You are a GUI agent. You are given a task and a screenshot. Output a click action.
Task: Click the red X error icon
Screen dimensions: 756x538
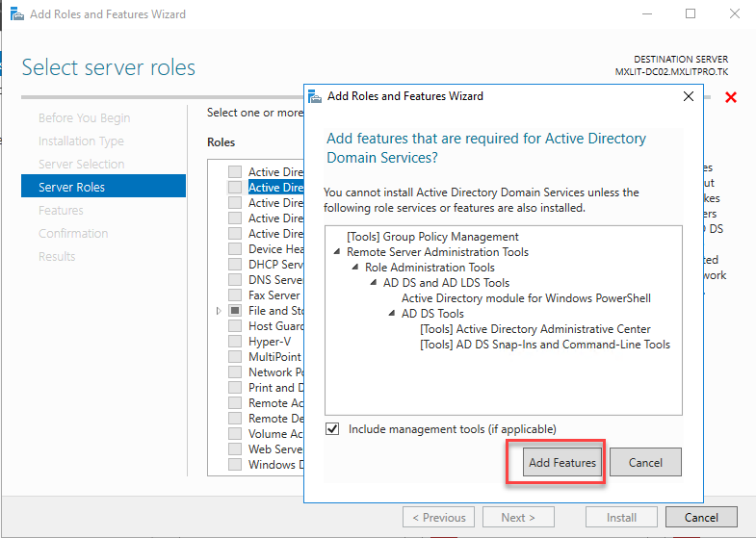[x=731, y=97]
